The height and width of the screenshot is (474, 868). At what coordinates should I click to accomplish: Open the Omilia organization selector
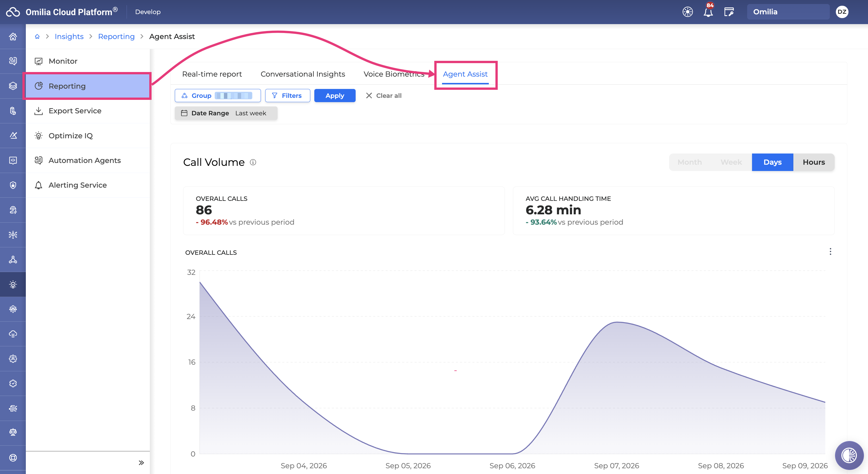coord(788,12)
